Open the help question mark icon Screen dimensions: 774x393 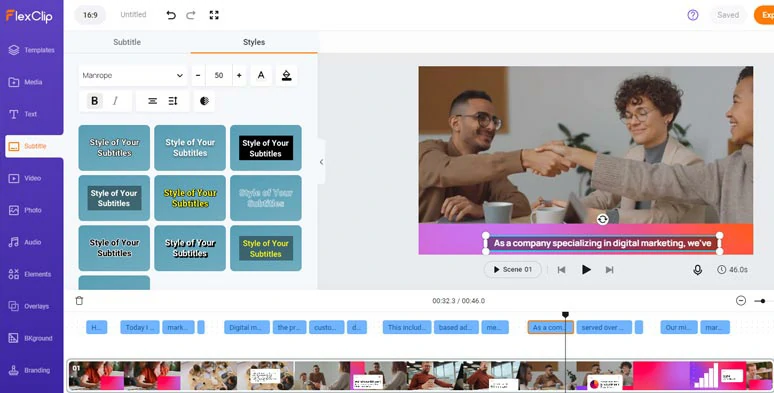(x=693, y=15)
